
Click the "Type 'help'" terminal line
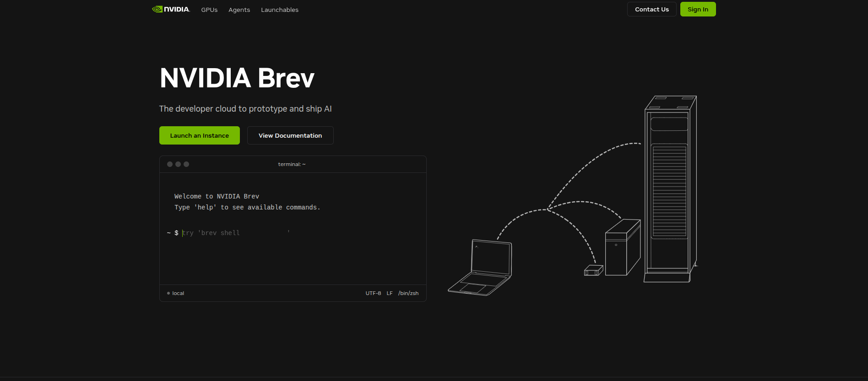coord(247,207)
